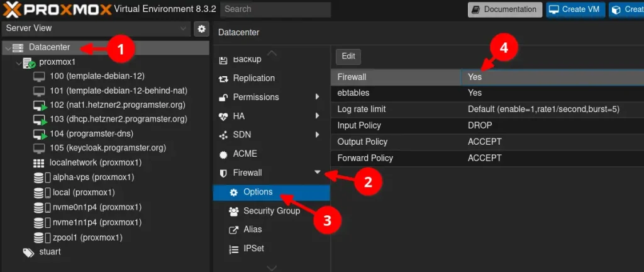Select the Forward Policy row
644x272 pixels.
pos(487,158)
